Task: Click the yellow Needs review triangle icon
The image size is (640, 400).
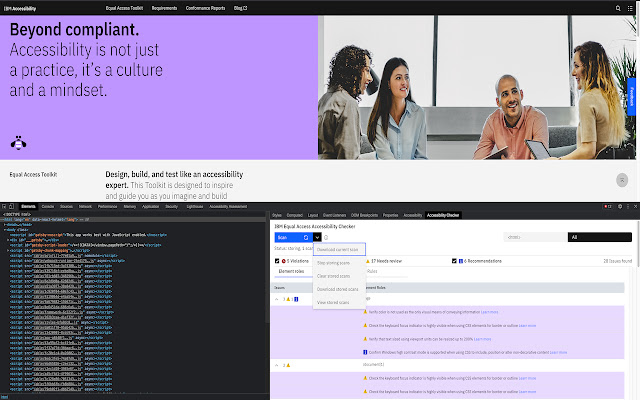Action: [x=368, y=261]
